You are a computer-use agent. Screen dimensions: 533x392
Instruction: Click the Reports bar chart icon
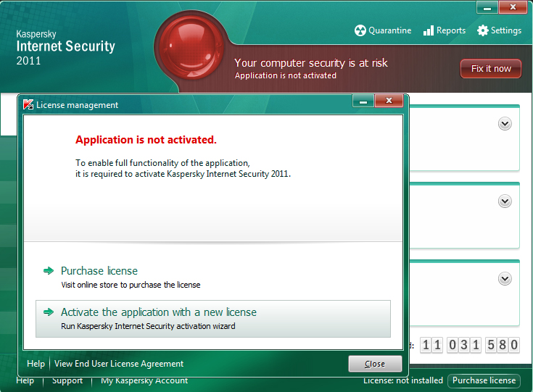click(x=429, y=30)
